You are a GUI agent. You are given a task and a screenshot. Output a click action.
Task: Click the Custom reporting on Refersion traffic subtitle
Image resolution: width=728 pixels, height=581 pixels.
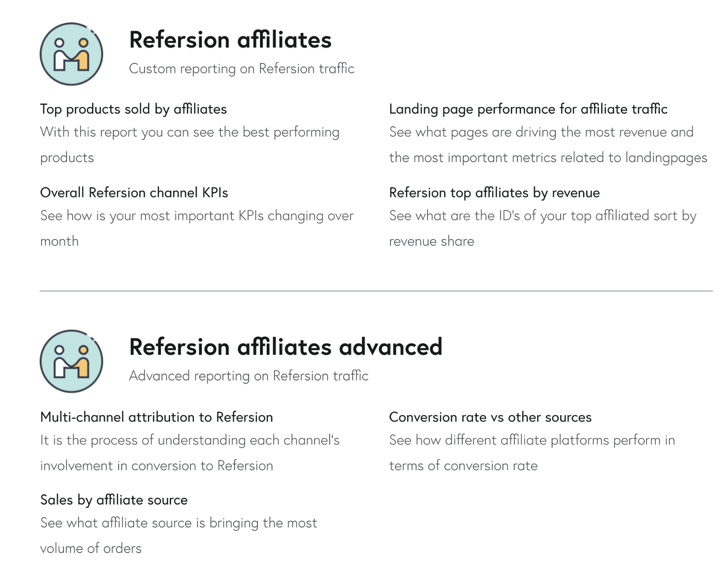(x=242, y=69)
